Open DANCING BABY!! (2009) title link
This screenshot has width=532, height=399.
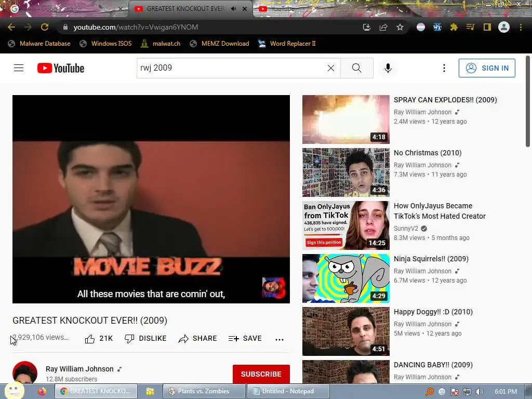[433, 365]
